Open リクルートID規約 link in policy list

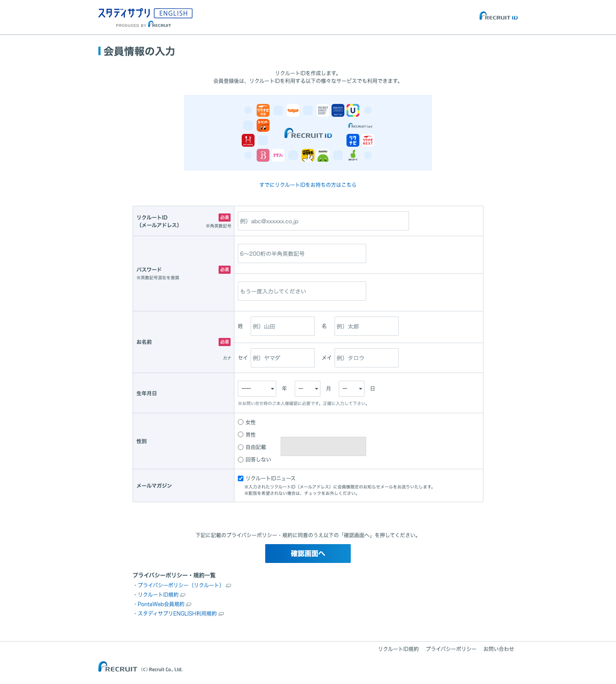158,595
